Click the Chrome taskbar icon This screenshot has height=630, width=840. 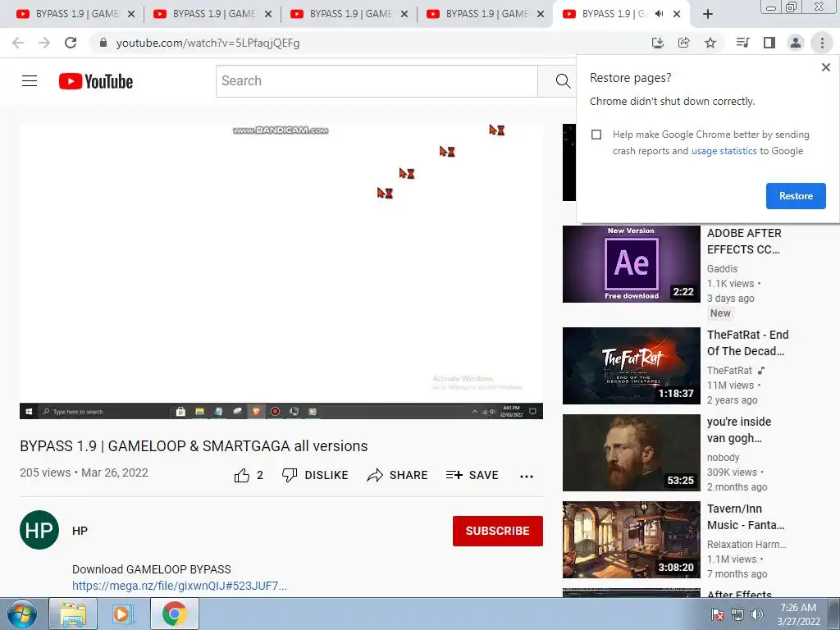click(x=175, y=614)
